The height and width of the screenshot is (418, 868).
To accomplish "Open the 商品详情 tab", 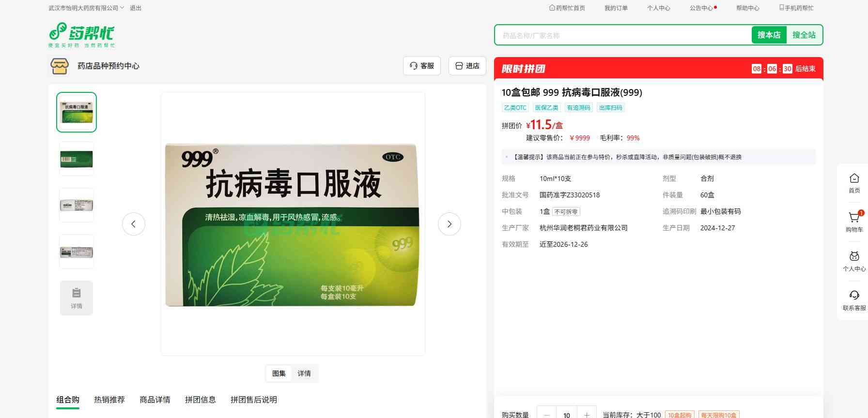I will pyautogui.click(x=155, y=400).
